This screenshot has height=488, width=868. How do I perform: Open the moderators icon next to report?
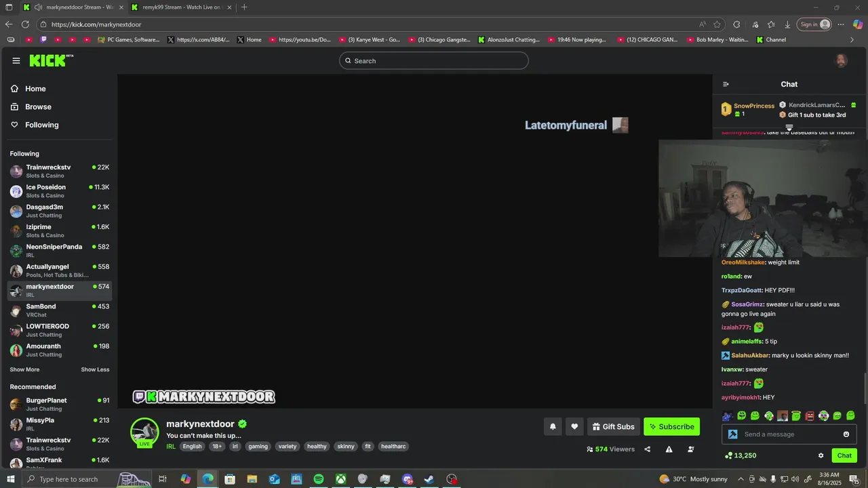pos(690,449)
